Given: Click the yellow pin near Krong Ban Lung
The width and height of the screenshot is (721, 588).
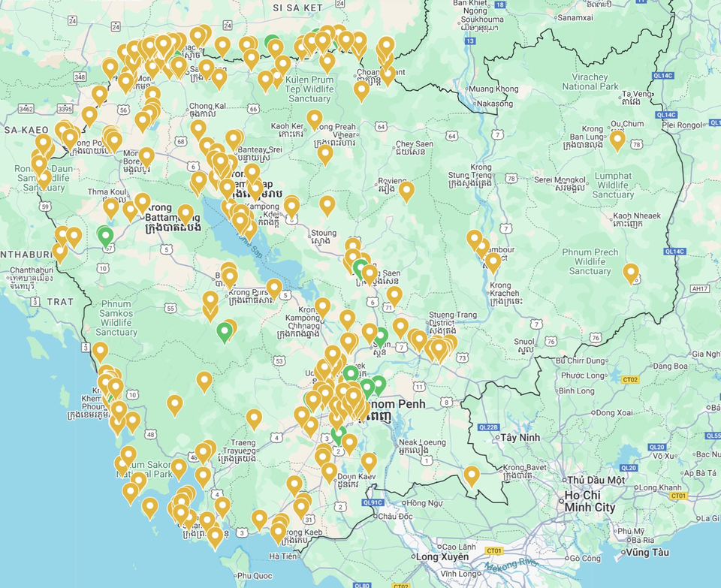Looking at the screenshot, I should pyautogui.click(x=617, y=140).
